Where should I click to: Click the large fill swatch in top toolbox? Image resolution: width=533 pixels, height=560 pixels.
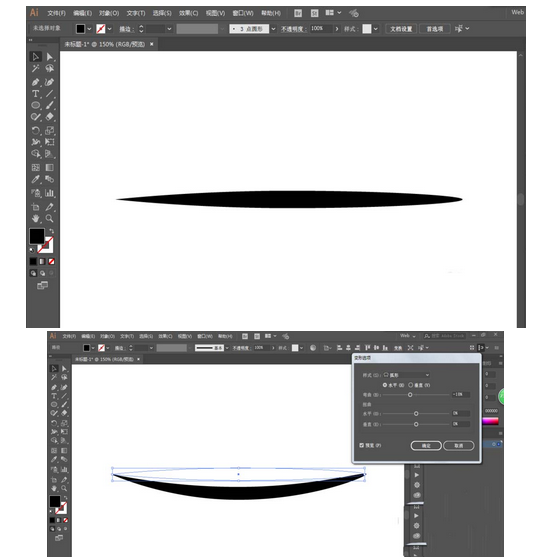pos(37,236)
